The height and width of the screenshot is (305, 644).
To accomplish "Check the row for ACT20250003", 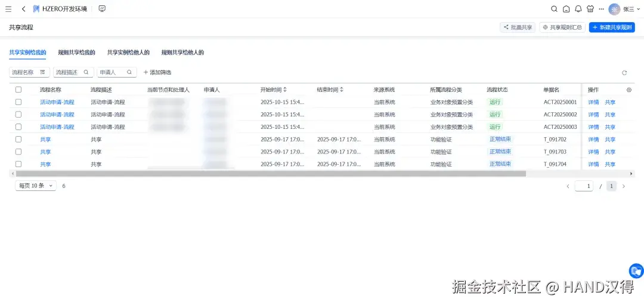I will pyautogui.click(x=18, y=127).
